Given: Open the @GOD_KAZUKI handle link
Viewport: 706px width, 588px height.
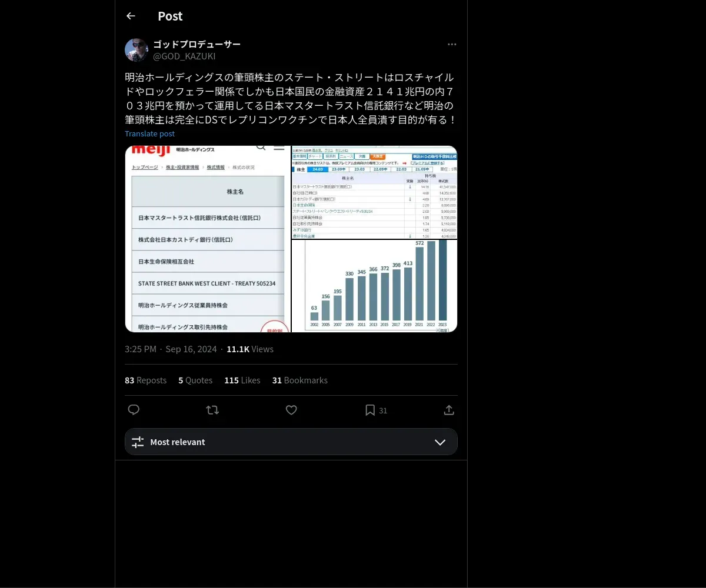Looking at the screenshot, I should coord(184,56).
